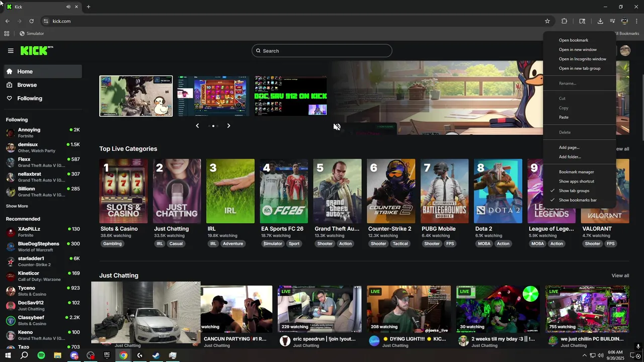Go back to the previous page

[x=7, y=21]
